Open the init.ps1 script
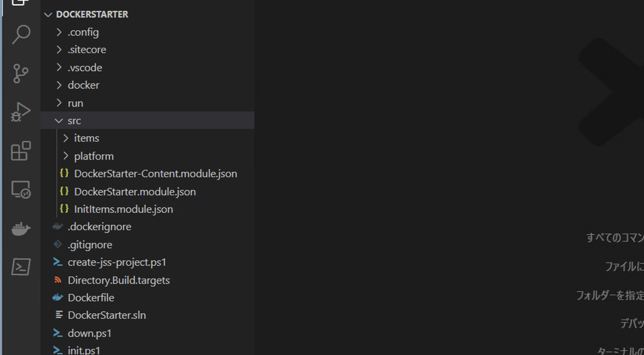Screen dimensions: 644x355 tap(84, 350)
